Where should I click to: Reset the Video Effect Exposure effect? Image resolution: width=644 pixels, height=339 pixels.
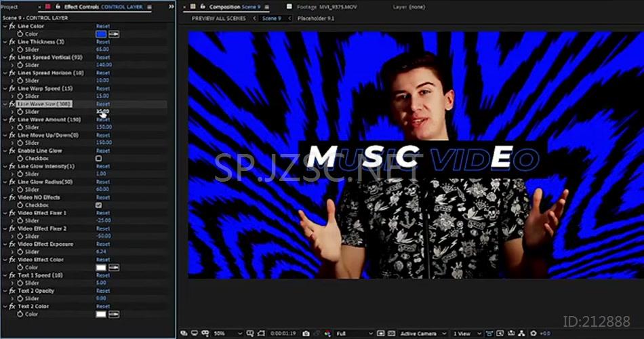tap(103, 244)
